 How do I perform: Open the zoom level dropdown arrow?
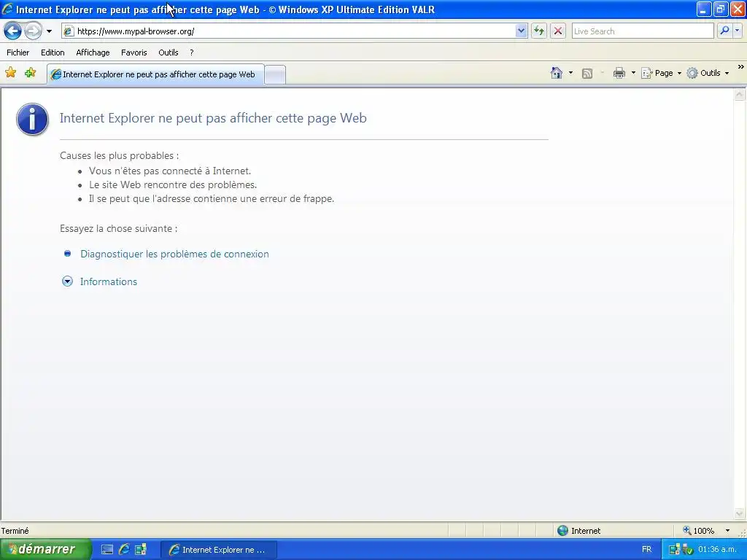727,531
